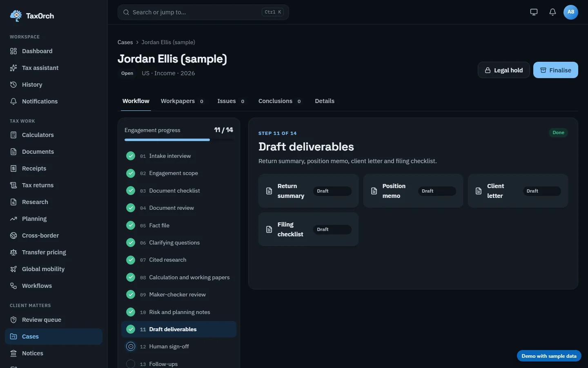Click the Receipts sidebar icon
Image resolution: width=588 pixels, height=368 pixels.
coord(13,168)
